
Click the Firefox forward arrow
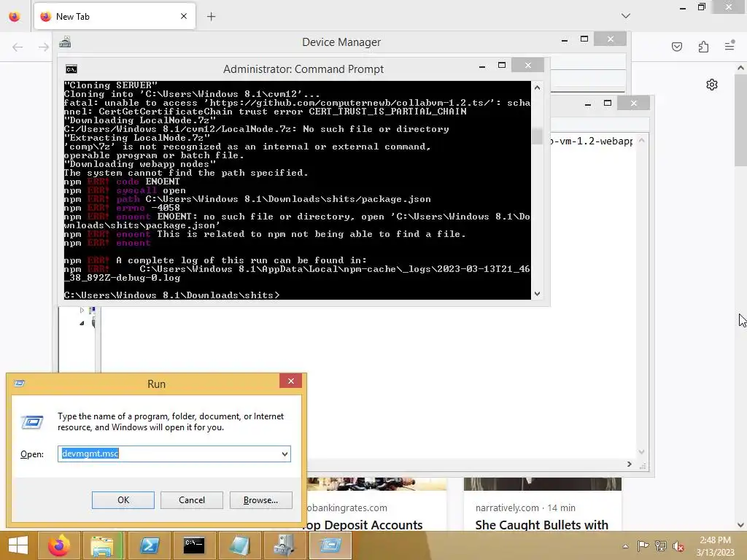click(x=43, y=47)
